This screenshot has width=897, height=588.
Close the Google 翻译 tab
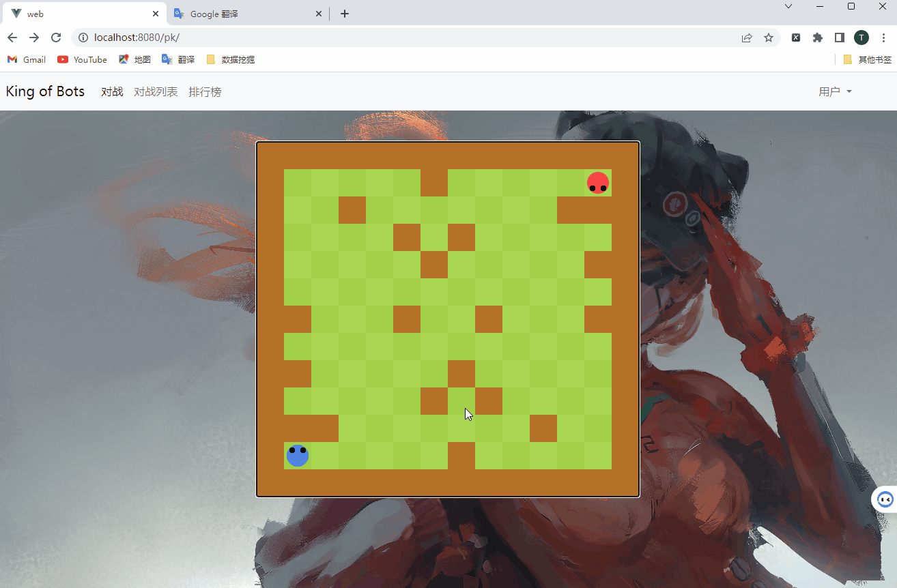coord(319,14)
